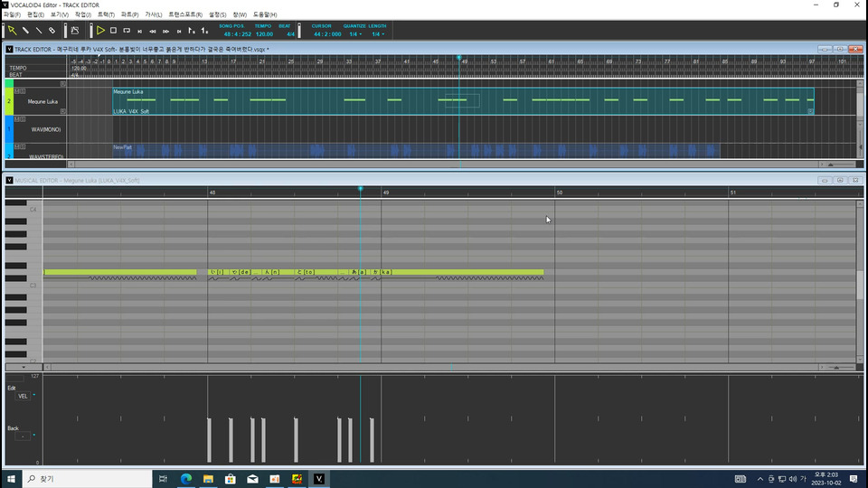Open the 트랙(T) menu
This screenshot has height=488, width=868.
[x=106, y=15]
